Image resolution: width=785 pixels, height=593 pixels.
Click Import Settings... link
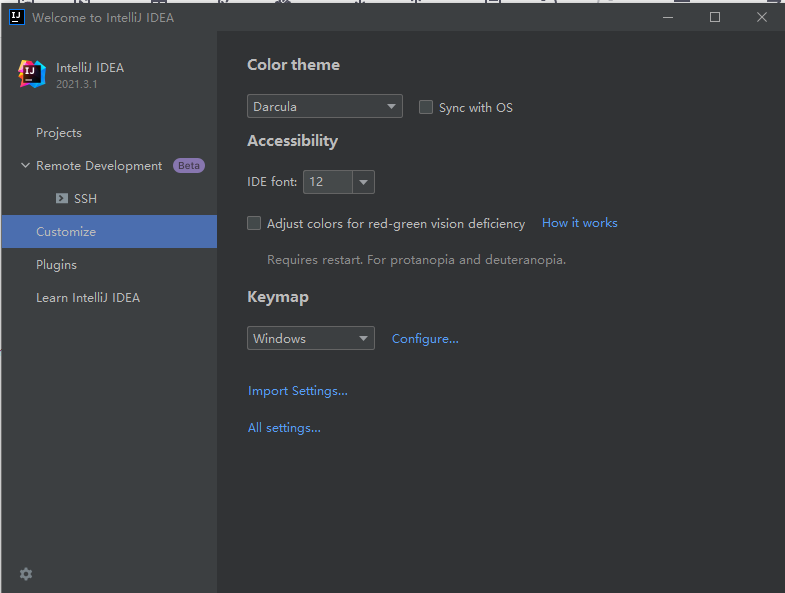click(298, 391)
